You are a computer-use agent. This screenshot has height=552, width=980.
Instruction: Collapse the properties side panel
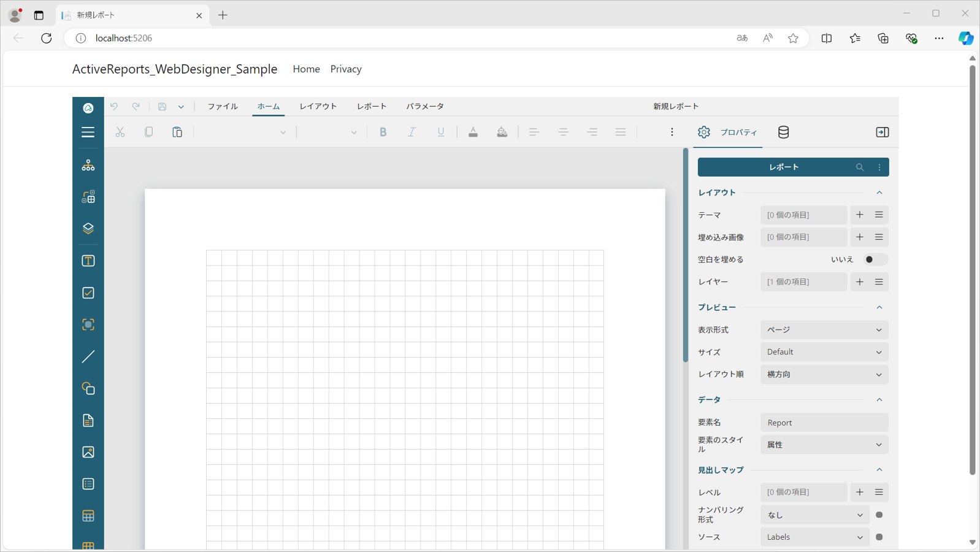tap(882, 132)
